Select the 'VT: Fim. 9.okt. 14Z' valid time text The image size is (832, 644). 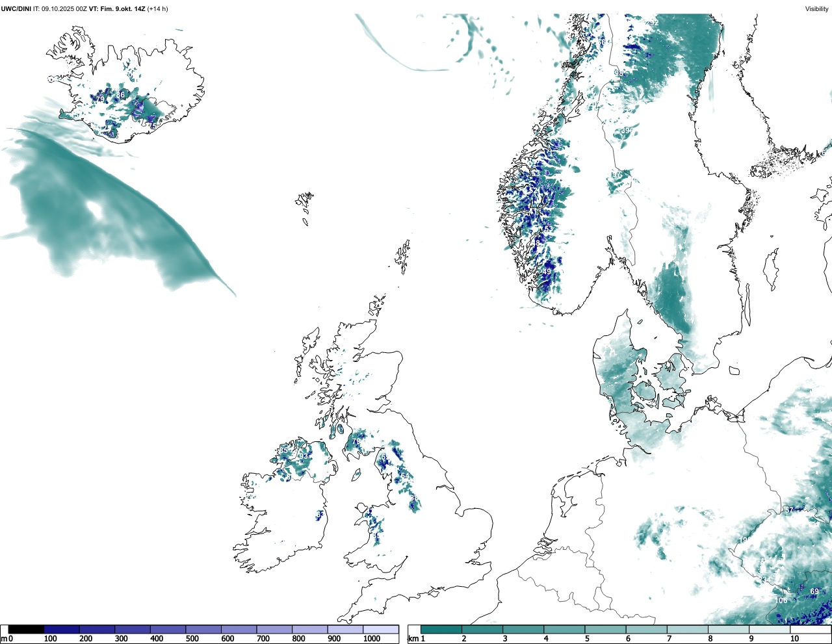click(117, 9)
